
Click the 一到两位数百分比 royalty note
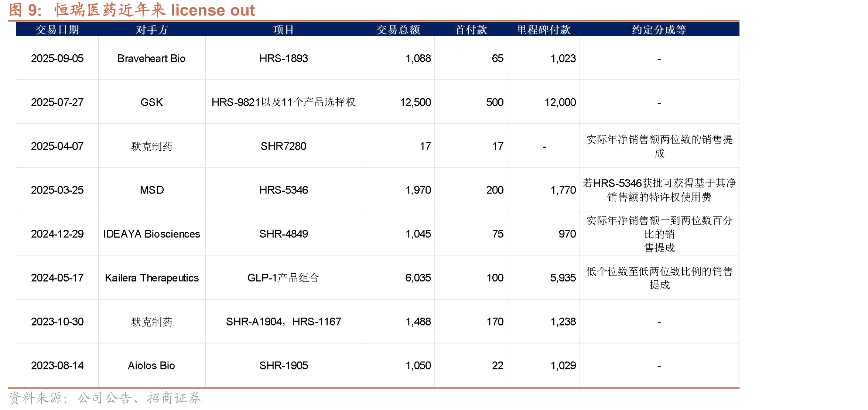pos(659,234)
